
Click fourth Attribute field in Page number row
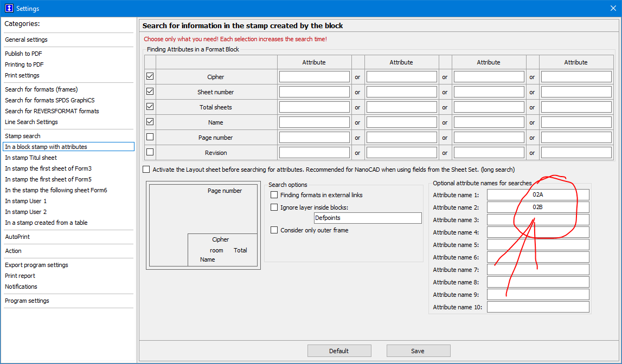point(576,138)
